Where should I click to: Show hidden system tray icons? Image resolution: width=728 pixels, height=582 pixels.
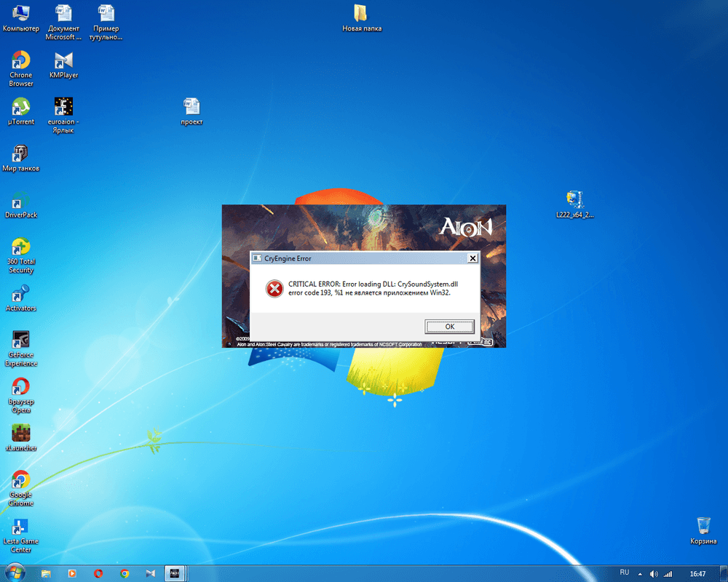coord(640,573)
